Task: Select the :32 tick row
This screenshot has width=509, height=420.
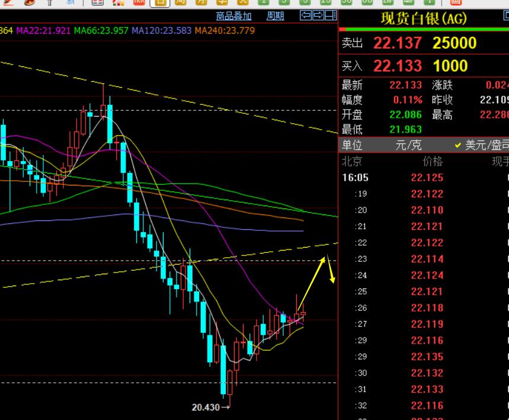Action: [x=424, y=405]
